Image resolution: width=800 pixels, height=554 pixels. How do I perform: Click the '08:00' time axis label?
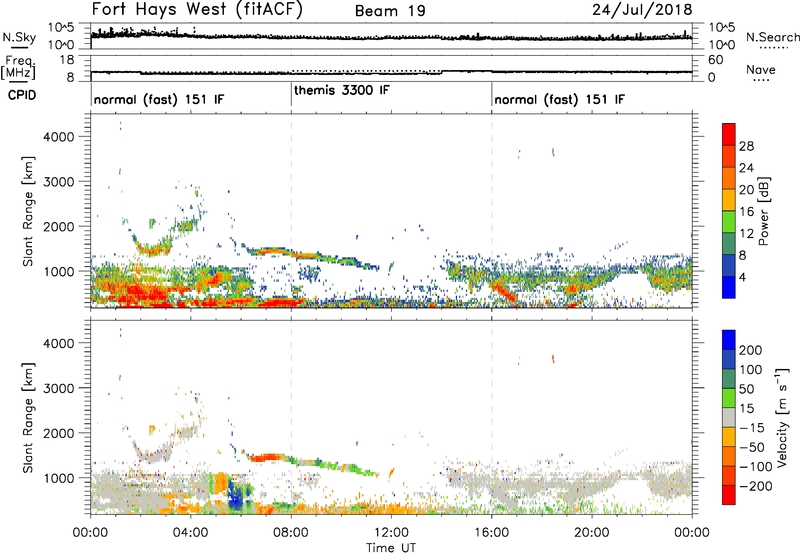click(x=291, y=532)
